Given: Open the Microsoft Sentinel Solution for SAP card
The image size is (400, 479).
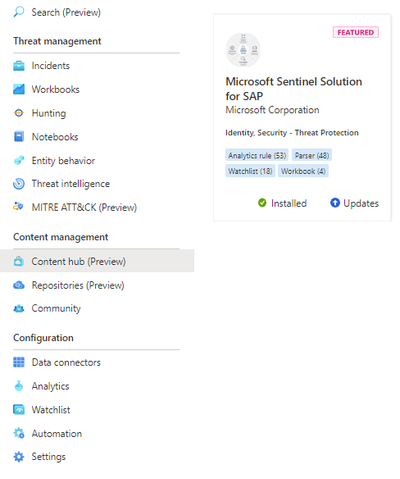Looking at the screenshot, I should 302,117.
